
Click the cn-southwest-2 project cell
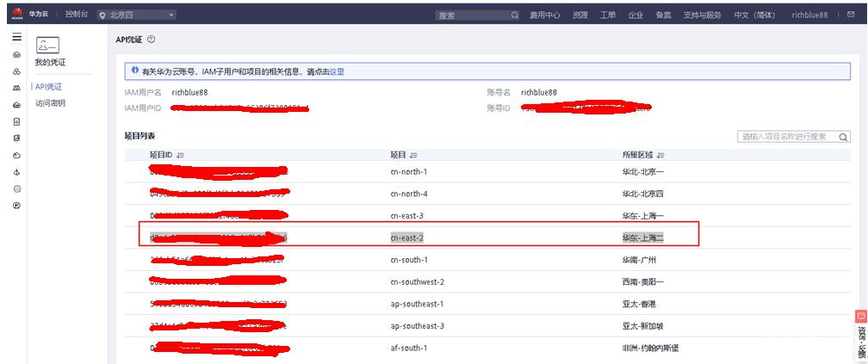coord(417,282)
